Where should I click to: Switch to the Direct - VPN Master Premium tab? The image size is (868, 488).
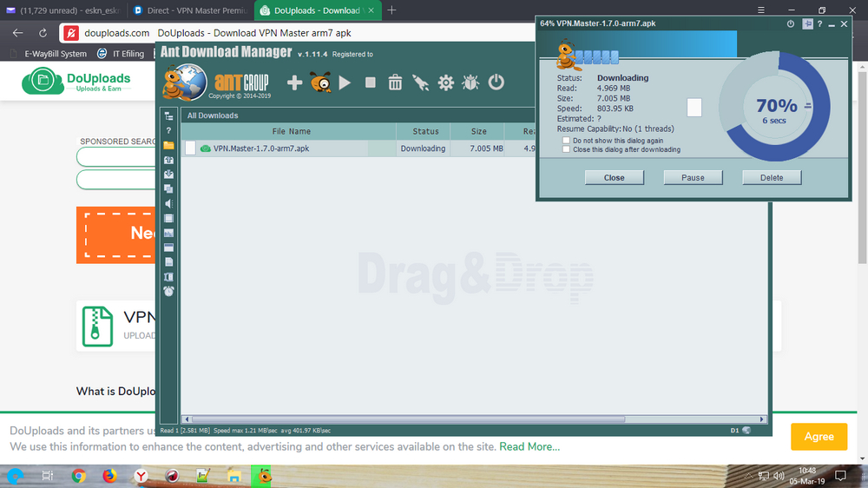point(191,10)
